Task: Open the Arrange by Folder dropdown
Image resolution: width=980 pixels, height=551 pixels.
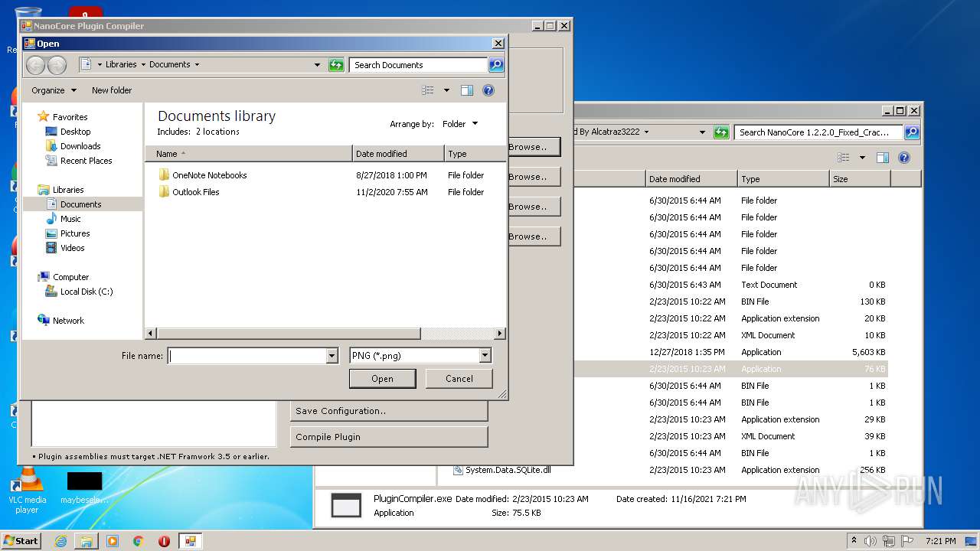Action: [459, 124]
